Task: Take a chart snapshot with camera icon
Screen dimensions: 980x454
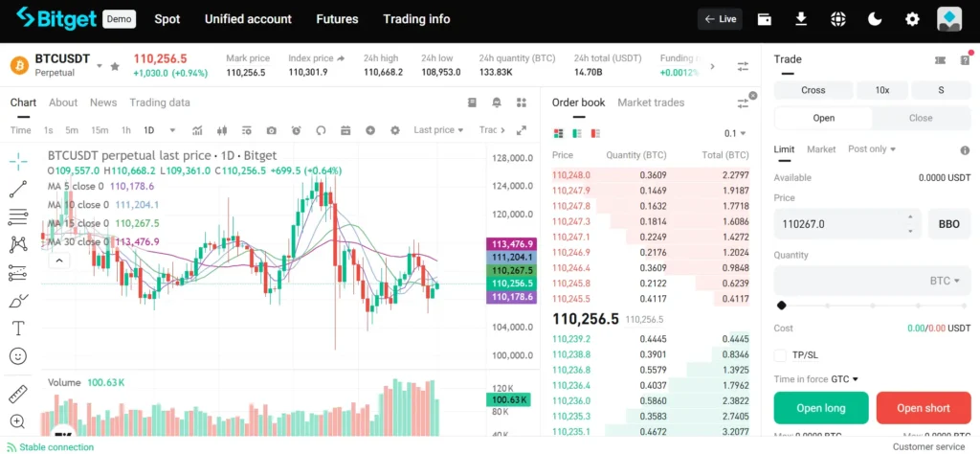Action: tap(271, 130)
